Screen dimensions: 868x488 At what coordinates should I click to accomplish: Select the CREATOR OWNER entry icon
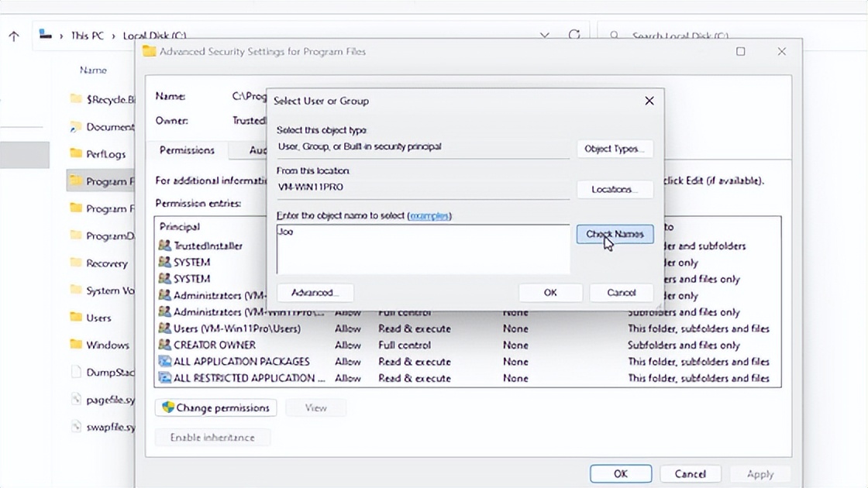(164, 345)
